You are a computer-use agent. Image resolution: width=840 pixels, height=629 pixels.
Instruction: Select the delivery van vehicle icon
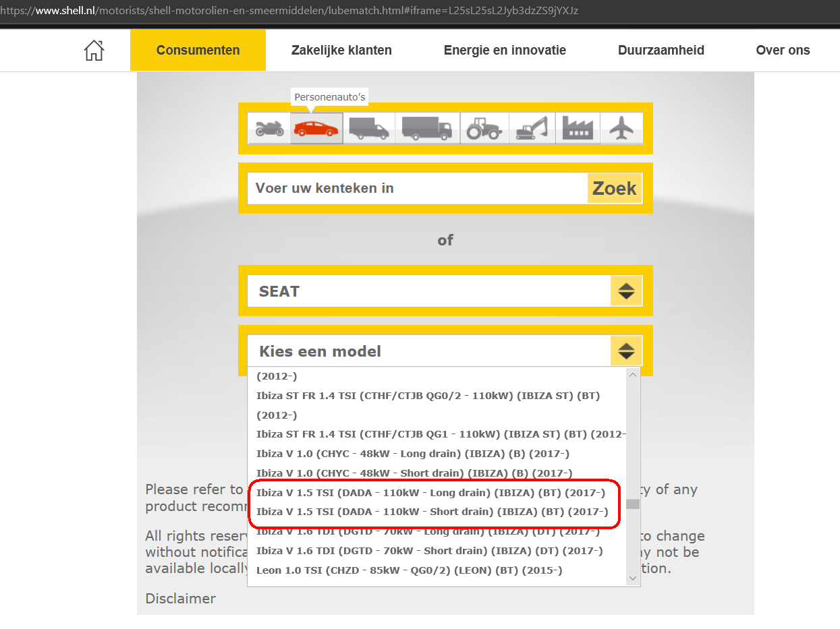pyautogui.click(x=370, y=128)
